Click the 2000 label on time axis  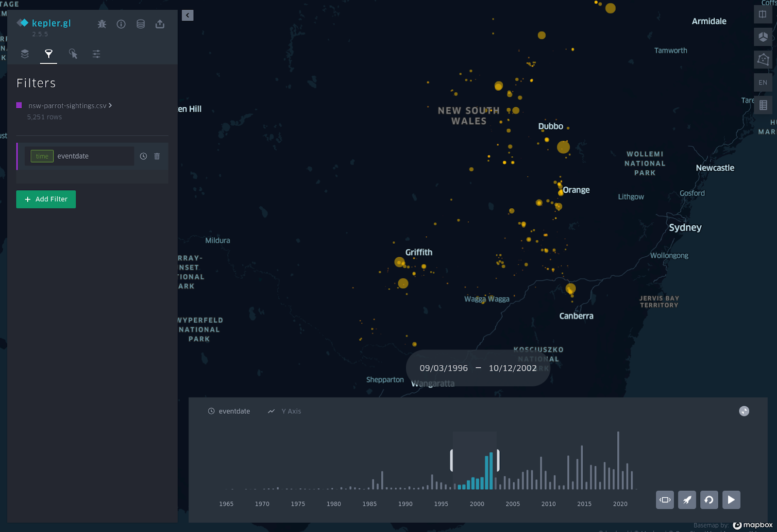coord(477,504)
